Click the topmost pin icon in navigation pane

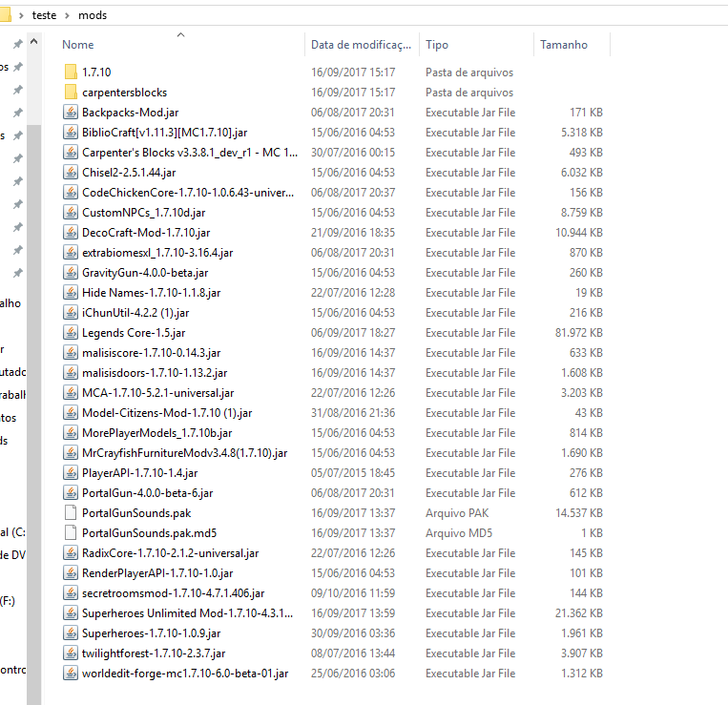point(17,44)
